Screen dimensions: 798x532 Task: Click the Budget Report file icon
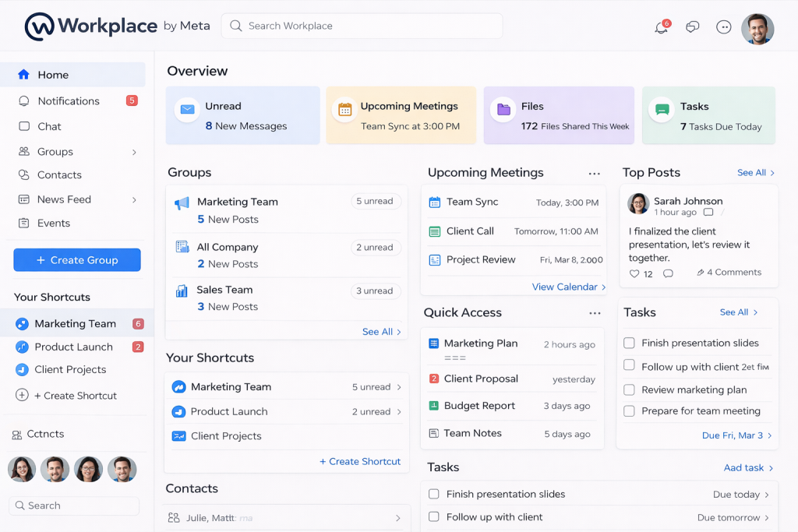pyautogui.click(x=434, y=406)
